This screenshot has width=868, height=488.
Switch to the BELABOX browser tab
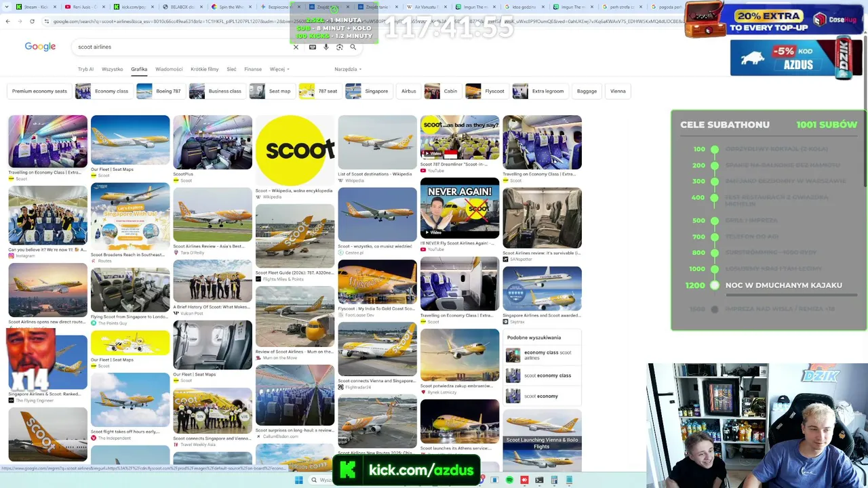[x=183, y=7]
